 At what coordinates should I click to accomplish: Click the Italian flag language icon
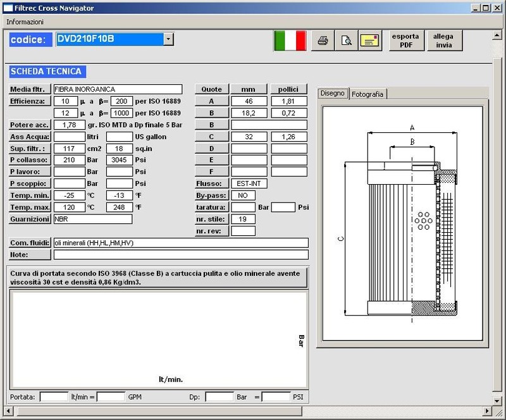pyautogui.click(x=290, y=40)
